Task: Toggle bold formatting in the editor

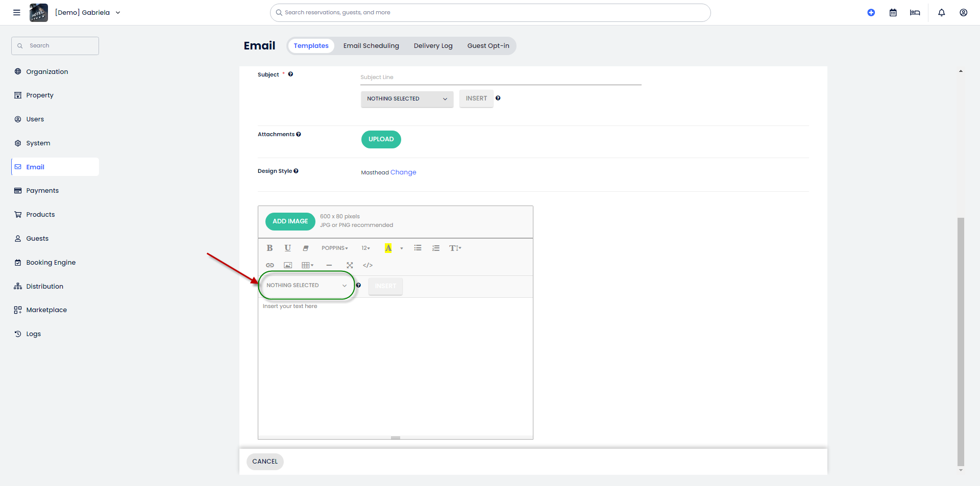Action: (269, 248)
